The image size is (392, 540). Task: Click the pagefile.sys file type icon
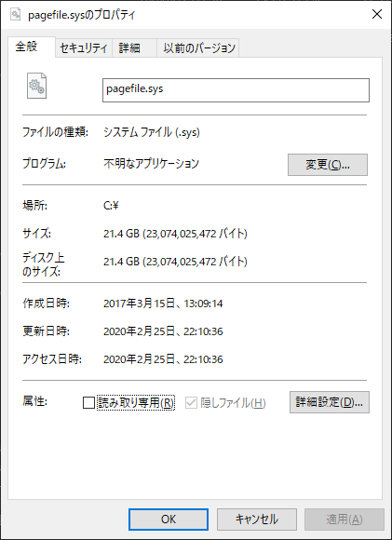(x=37, y=86)
